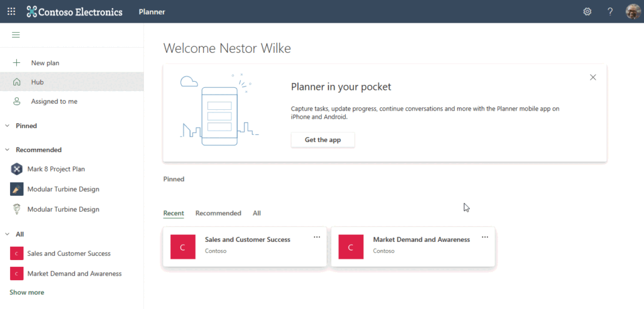This screenshot has height=309, width=644.
Task: Click red C tile on Sales and Customer Success card
Action: point(183,247)
